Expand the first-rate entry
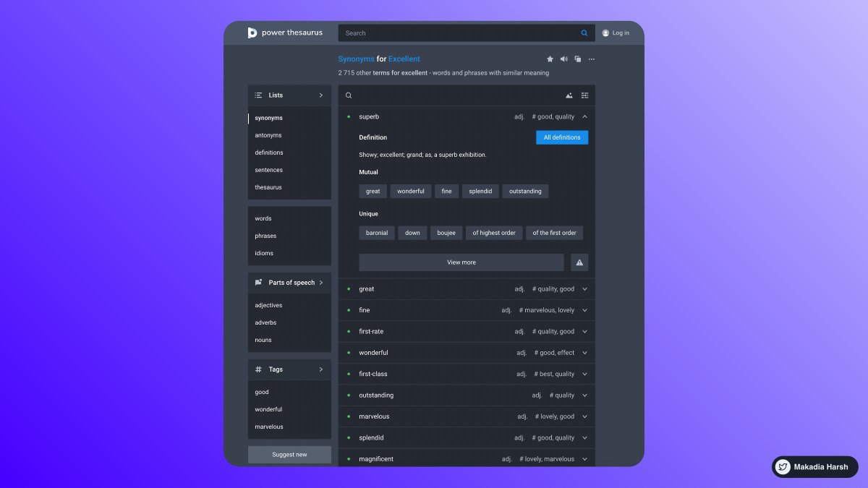868x488 pixels. point(584,332)
